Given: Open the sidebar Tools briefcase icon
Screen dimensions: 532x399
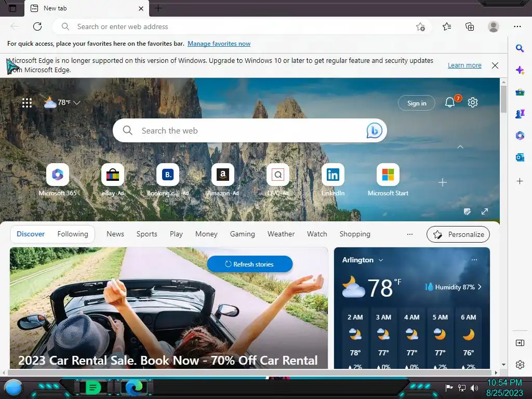Looking at the screenshot, I should point(520,92).
